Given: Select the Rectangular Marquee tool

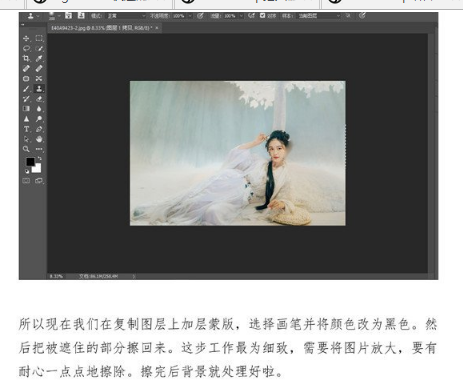Looking at the screenshot, I should pyautogui.click(x=39, y=38).
